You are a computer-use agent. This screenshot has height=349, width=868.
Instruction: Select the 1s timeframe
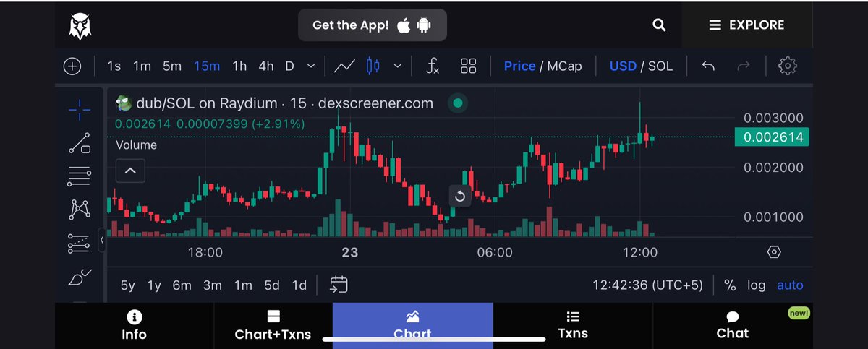pos(114,66)
